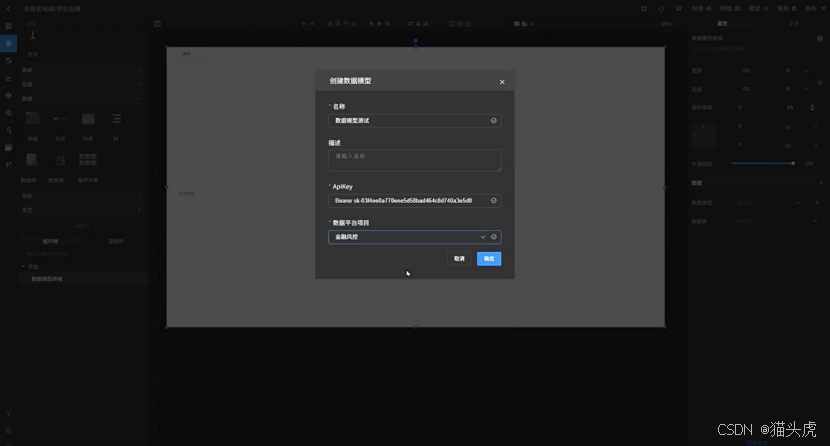Select the 循环列表 component
Screen dimensions: 830x446
click(x=88, y=167)
